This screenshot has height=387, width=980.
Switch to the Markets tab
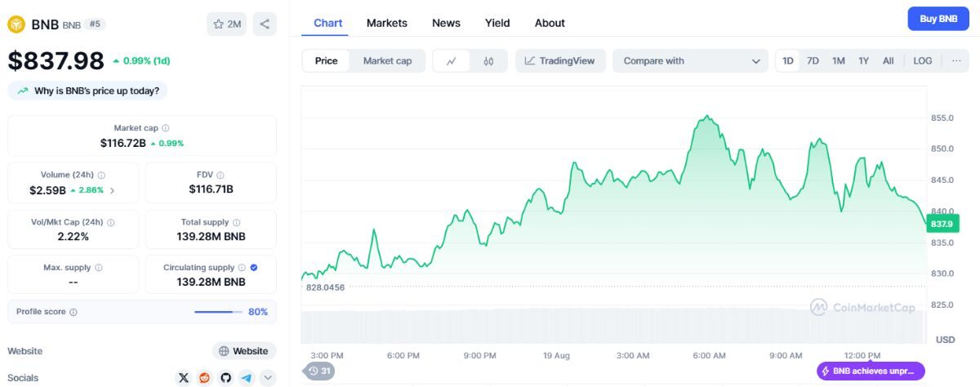(x=386, y=23)
